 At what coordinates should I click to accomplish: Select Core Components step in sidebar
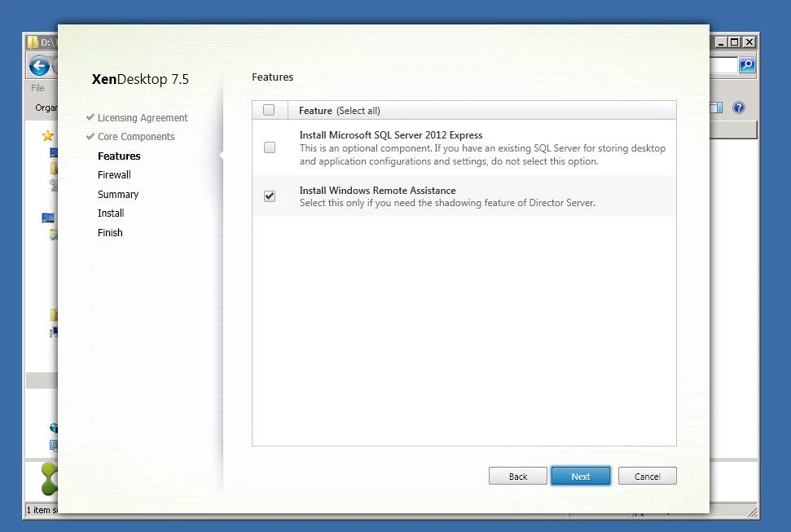[136, 136]
